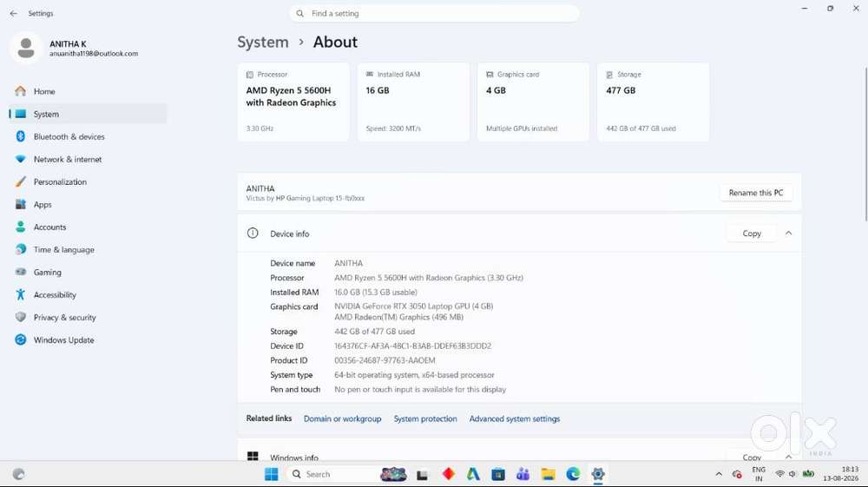Go back using the Settings back arrow
868x487 pixels.
[x=13, y=13]
